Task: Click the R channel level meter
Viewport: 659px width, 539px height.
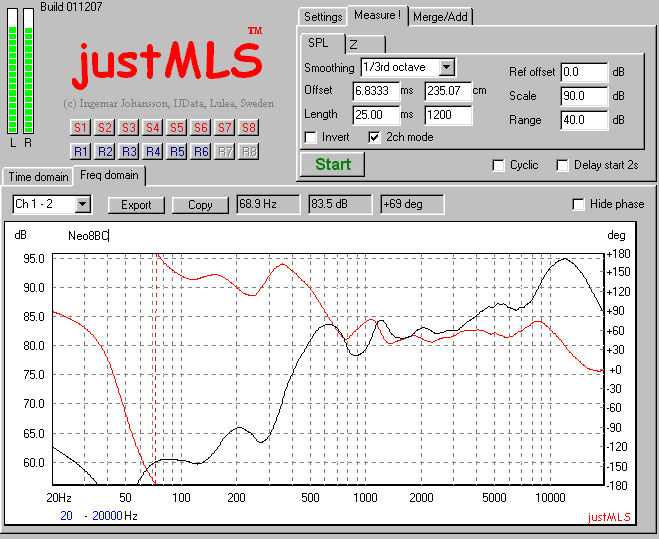Action: pos(28,71)
